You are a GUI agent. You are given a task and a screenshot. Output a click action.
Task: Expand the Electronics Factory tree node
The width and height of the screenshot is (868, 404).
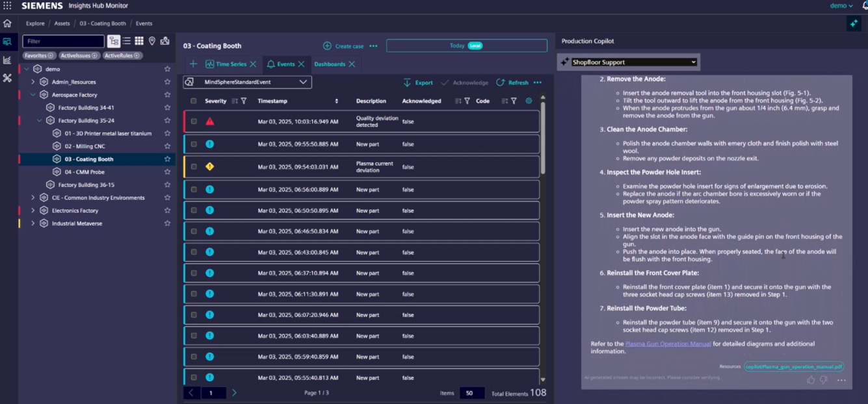(x=33, y=210)
